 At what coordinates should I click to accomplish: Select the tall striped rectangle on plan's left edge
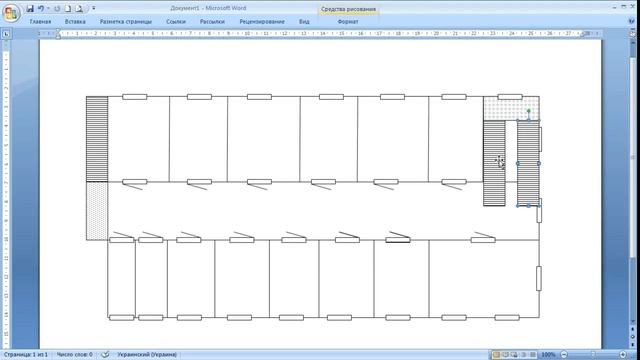point(97,139)
